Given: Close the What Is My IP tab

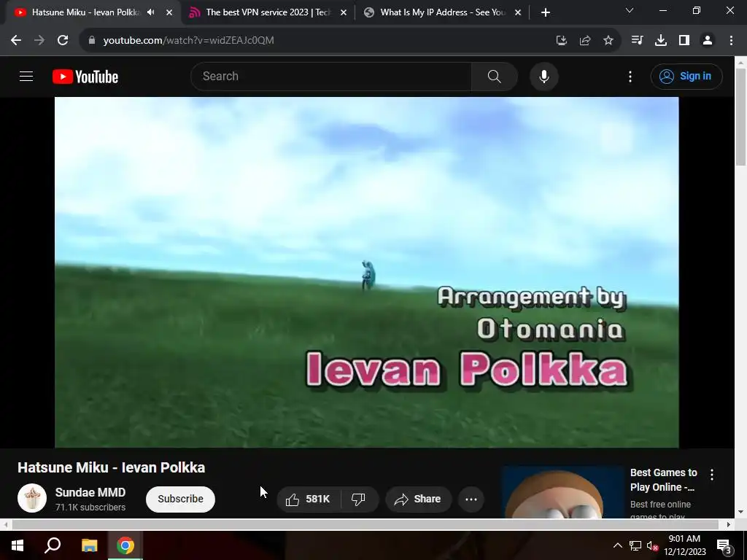Looking at the screenshot, I should click(x=517, y=12).
